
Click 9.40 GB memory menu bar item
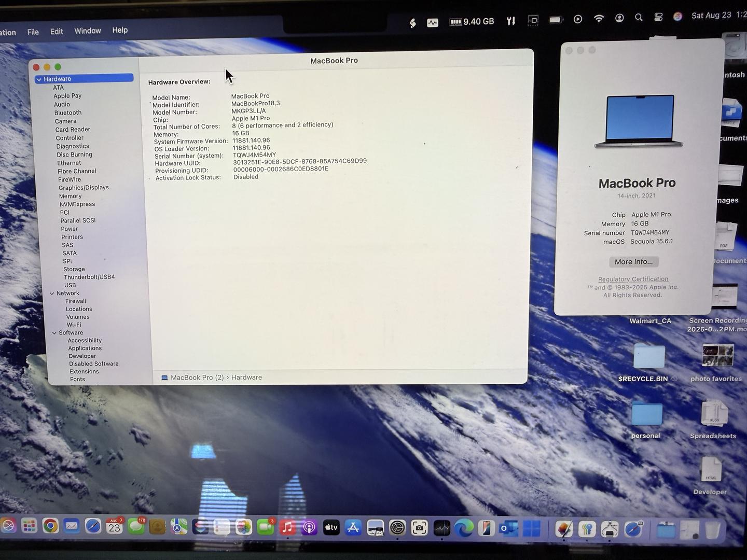(x=472, y=22)
